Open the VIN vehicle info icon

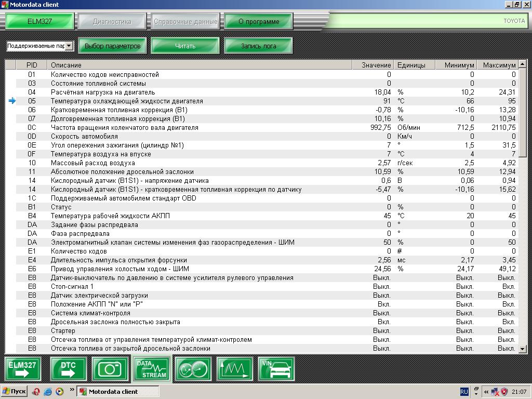(276, 369)
